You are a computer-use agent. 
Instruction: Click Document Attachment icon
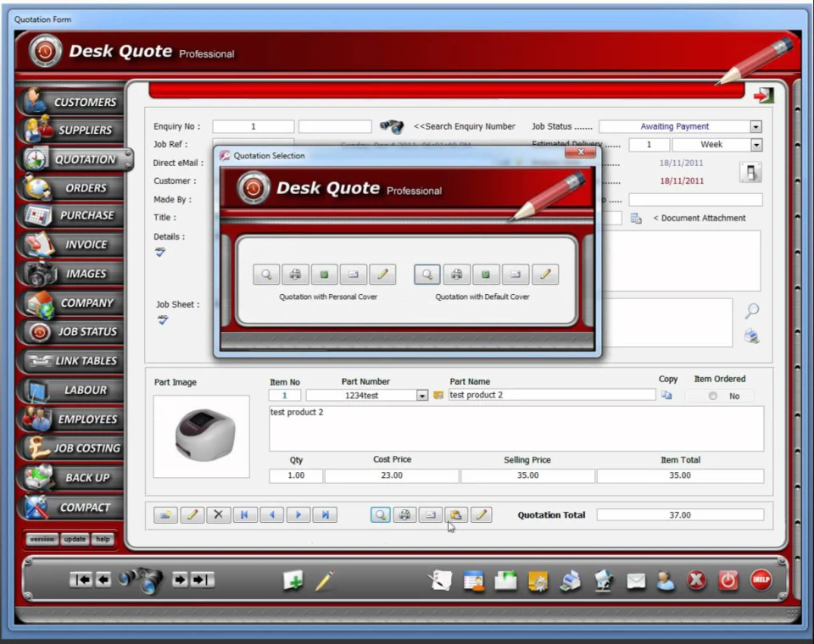point(636,218)
